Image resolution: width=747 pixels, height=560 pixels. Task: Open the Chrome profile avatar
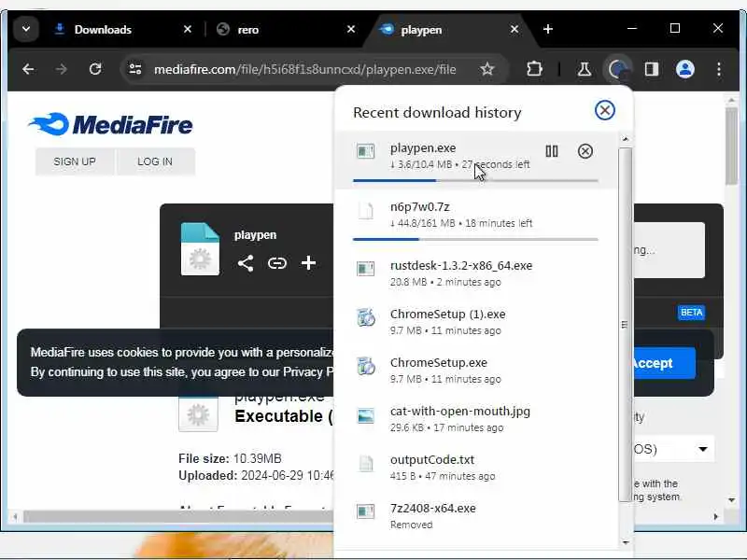point(685,69)
